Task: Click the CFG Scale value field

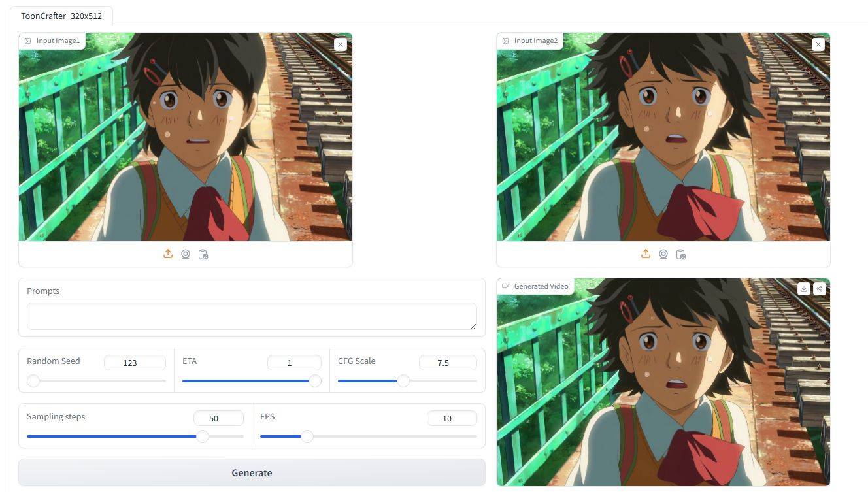Action: (448, 363)
